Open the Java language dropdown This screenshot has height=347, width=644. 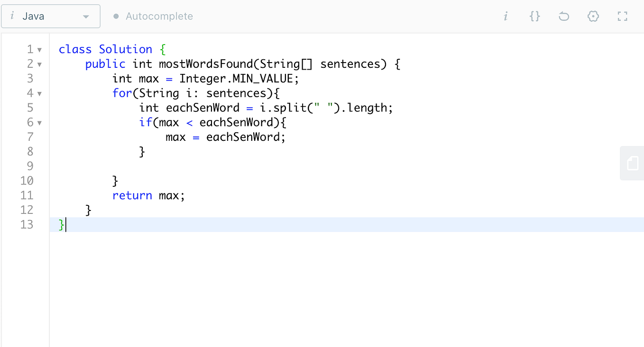tap(51, 16)
